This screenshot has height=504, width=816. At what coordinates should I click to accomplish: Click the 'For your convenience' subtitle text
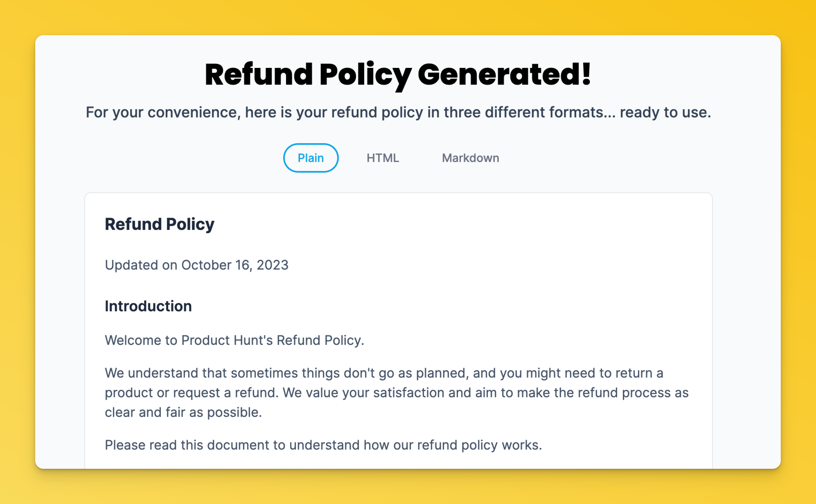399,112
